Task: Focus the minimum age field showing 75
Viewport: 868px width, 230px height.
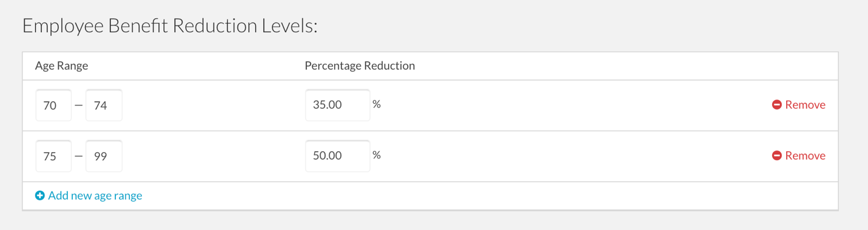Action: (53, 156)
